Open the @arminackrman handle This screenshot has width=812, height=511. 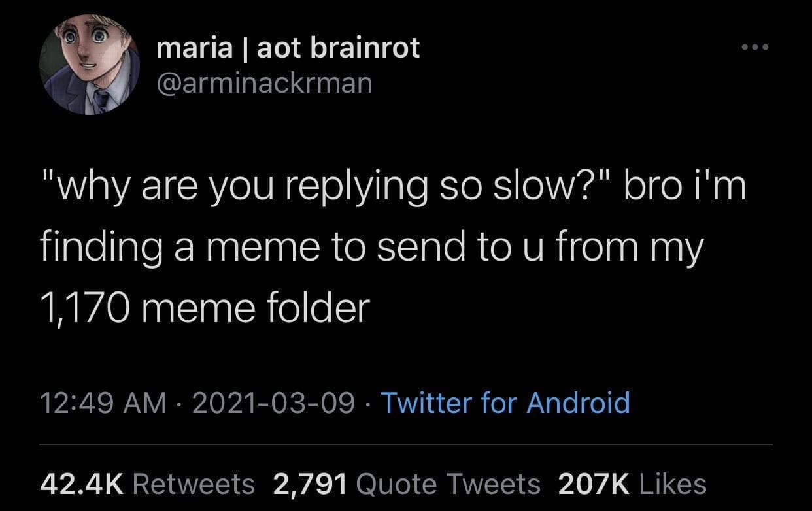(x=264, y=82)
